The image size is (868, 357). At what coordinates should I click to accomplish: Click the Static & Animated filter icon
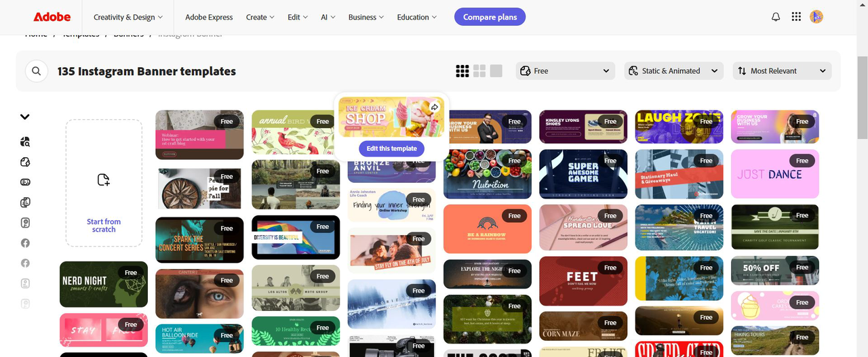point(633,71)
